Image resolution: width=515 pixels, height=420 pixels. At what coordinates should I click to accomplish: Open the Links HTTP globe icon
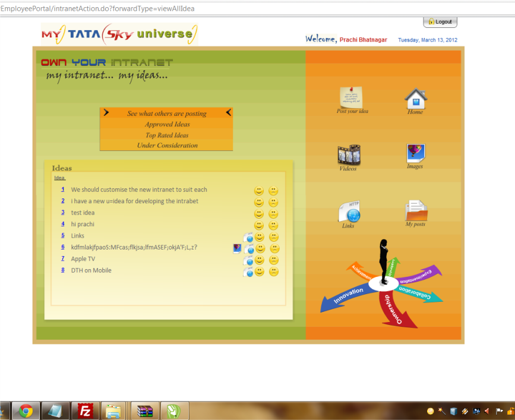[349, 212]
